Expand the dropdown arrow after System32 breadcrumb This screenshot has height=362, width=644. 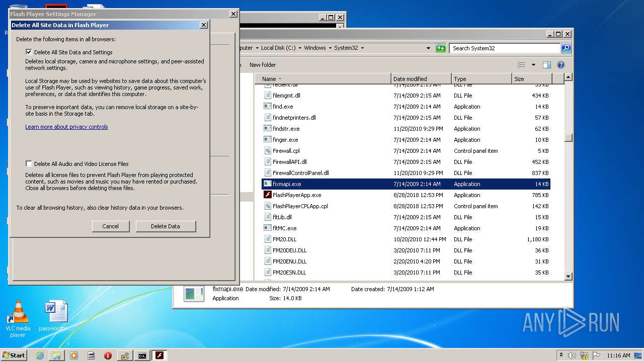(362, 48)
